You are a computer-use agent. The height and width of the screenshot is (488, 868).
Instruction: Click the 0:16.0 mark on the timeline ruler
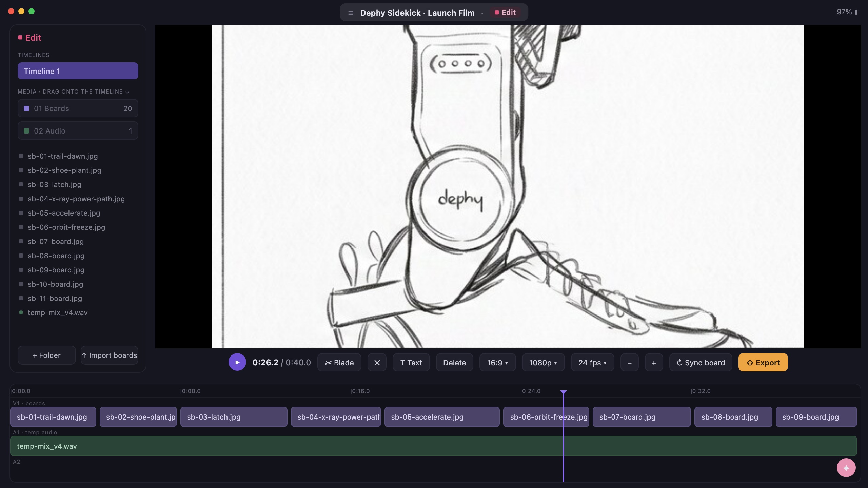(x=360, y=391)
